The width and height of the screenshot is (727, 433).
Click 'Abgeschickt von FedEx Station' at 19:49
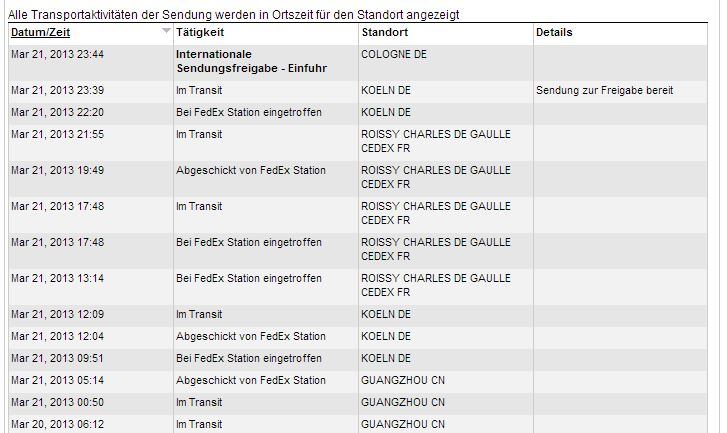click(250, 170)
